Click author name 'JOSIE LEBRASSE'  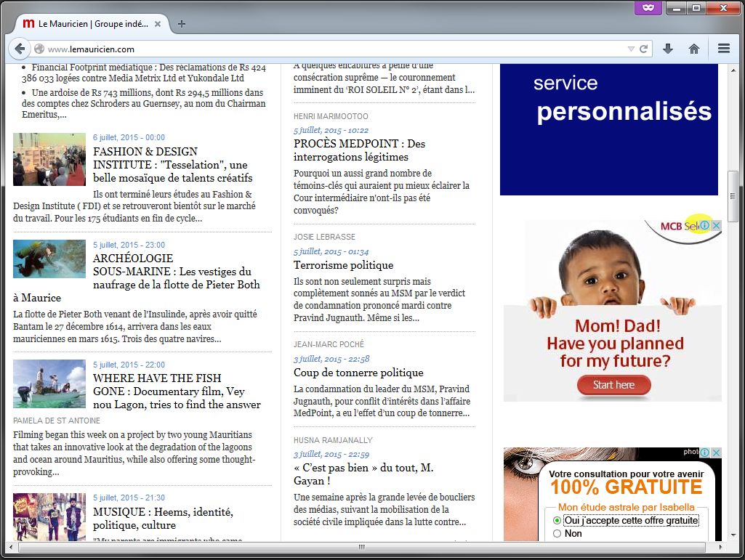click(x=324, y=237)
